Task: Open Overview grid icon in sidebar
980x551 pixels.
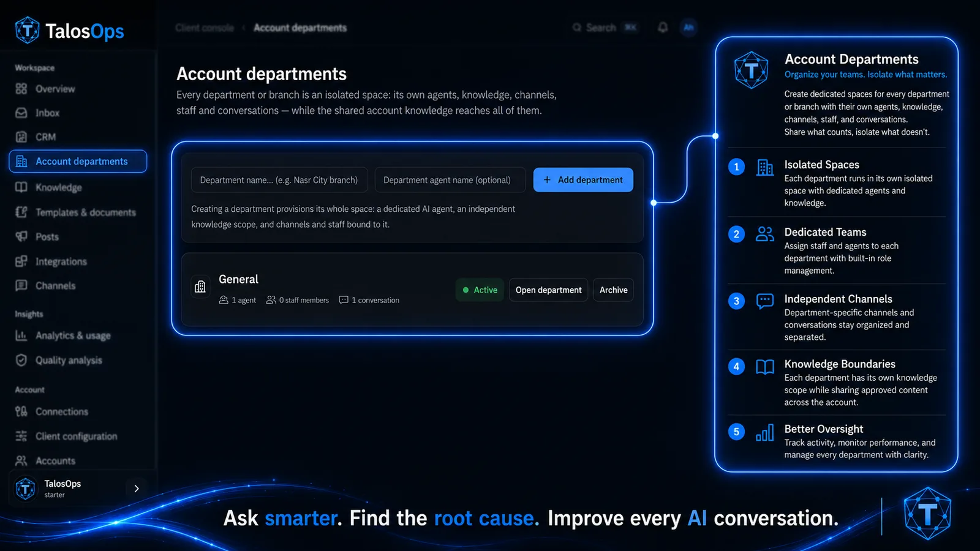Action: coord(21,89)
